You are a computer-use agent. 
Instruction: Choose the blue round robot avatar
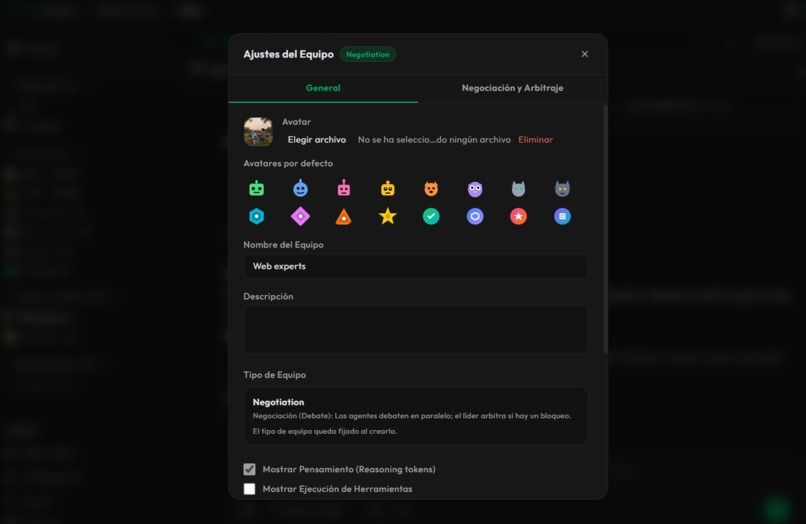(x=300, y=189)
